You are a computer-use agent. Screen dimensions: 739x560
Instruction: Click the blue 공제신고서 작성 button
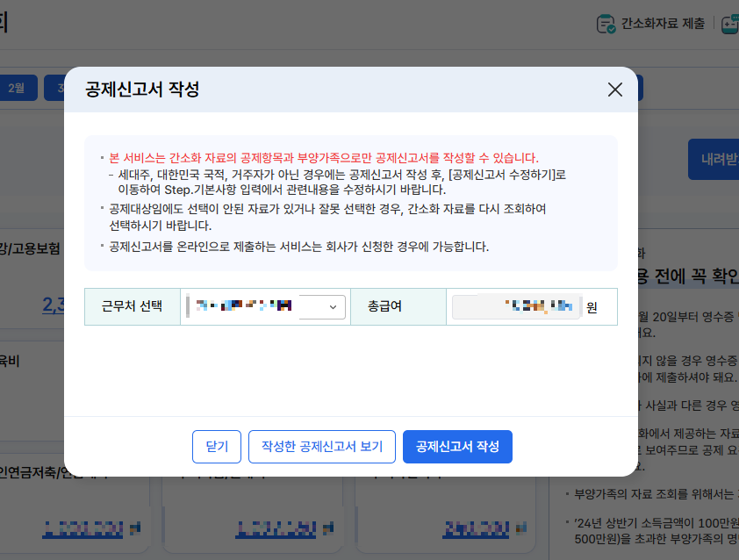pyautogui.click(x=457, y=447)
